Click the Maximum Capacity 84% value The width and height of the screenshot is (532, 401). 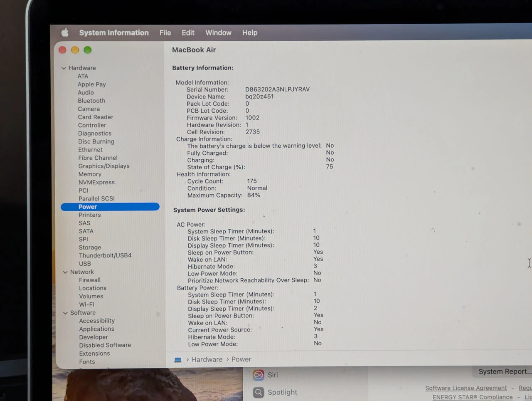click(254, 195)
